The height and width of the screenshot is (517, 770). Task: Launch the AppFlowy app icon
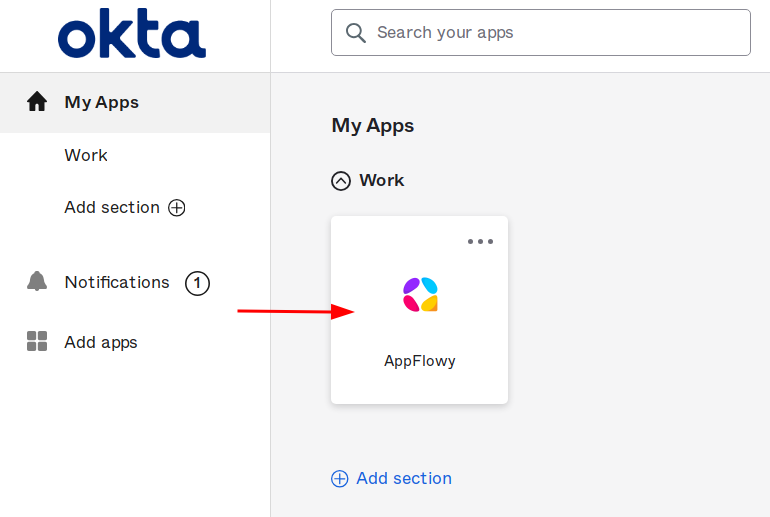(x=420, y=295)
